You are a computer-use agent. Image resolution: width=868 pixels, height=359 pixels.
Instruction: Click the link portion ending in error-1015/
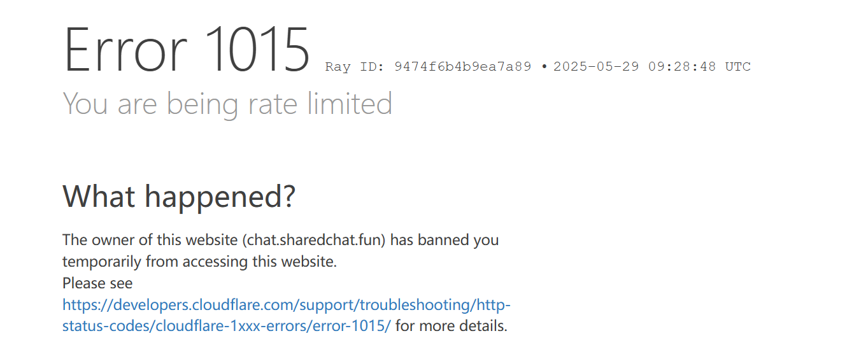coord(227,327)
